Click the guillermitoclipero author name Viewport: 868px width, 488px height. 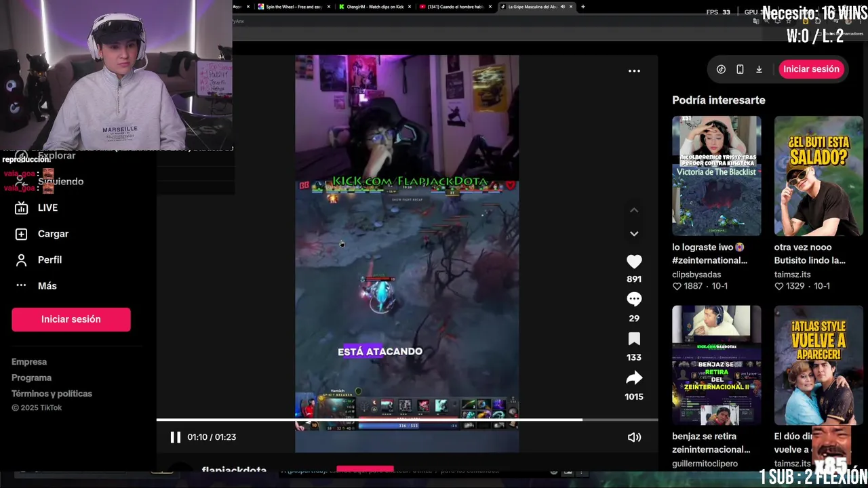pos(705,464)
